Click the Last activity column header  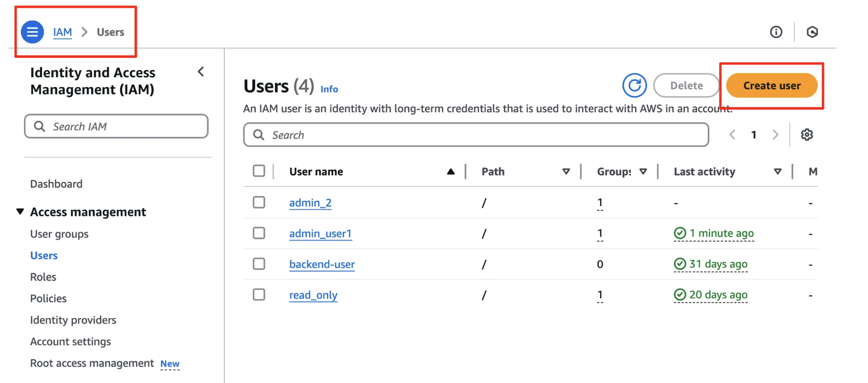pos(704,171)
